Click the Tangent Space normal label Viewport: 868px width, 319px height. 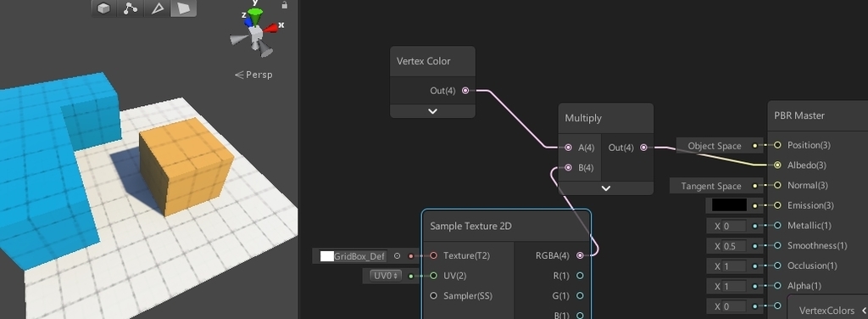coord(711,186)
